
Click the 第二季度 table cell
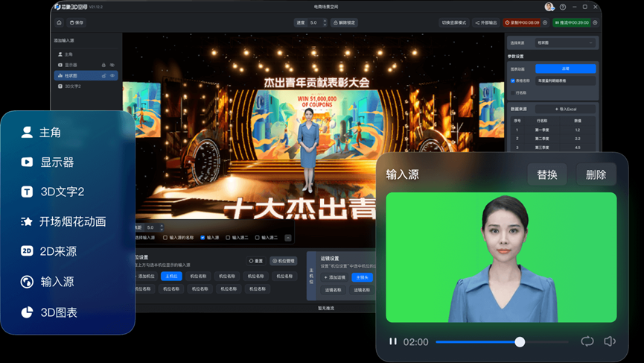click(542, 139)
